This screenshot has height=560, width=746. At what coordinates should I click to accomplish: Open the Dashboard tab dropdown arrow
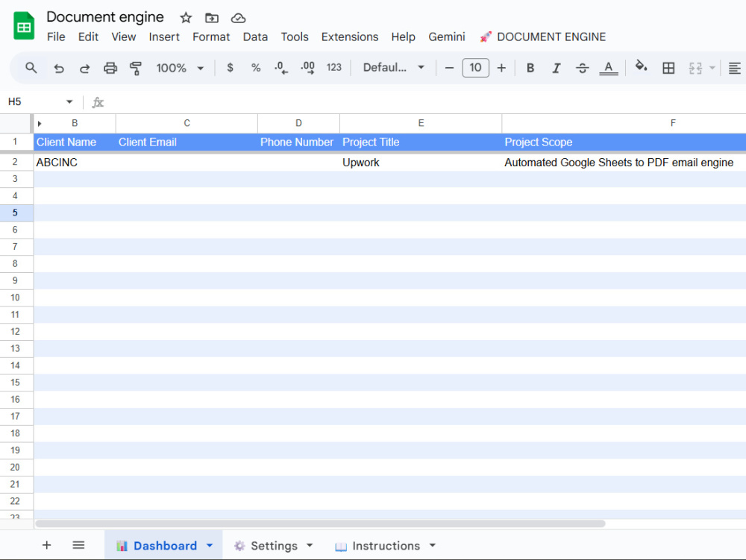210,546
